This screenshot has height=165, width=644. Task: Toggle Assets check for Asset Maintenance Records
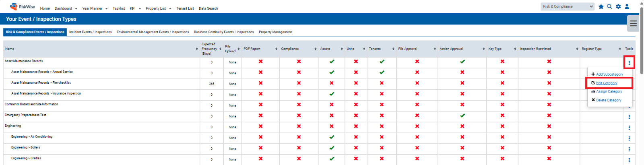[x=332, y=62]
